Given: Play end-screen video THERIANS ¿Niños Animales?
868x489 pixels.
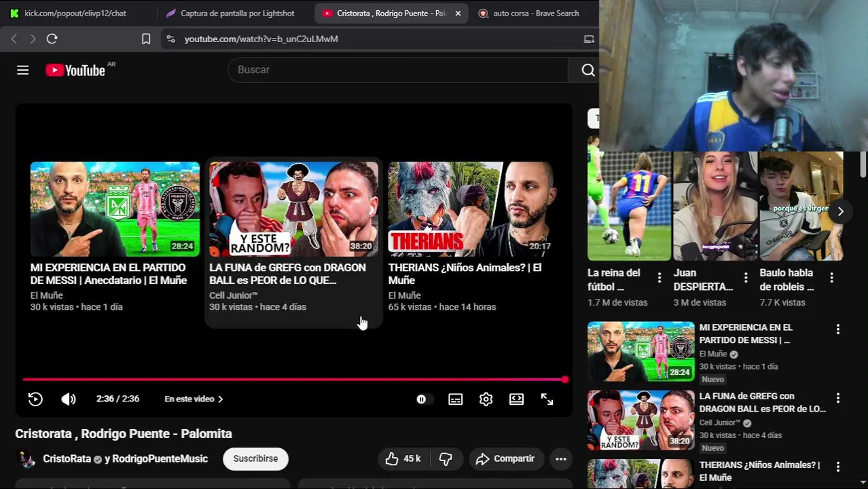Looking at the screenshot, I should pyautogui.click(x=473, y=209).
